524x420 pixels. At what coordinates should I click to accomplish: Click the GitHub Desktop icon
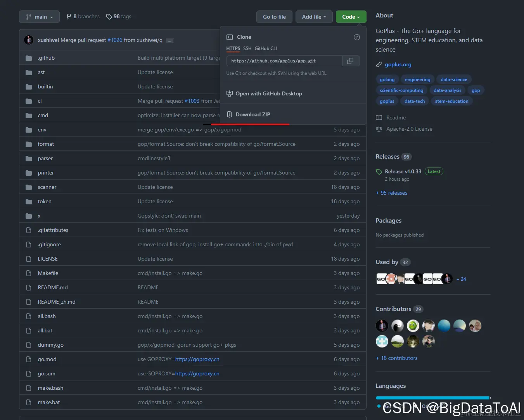click(230, 93)
